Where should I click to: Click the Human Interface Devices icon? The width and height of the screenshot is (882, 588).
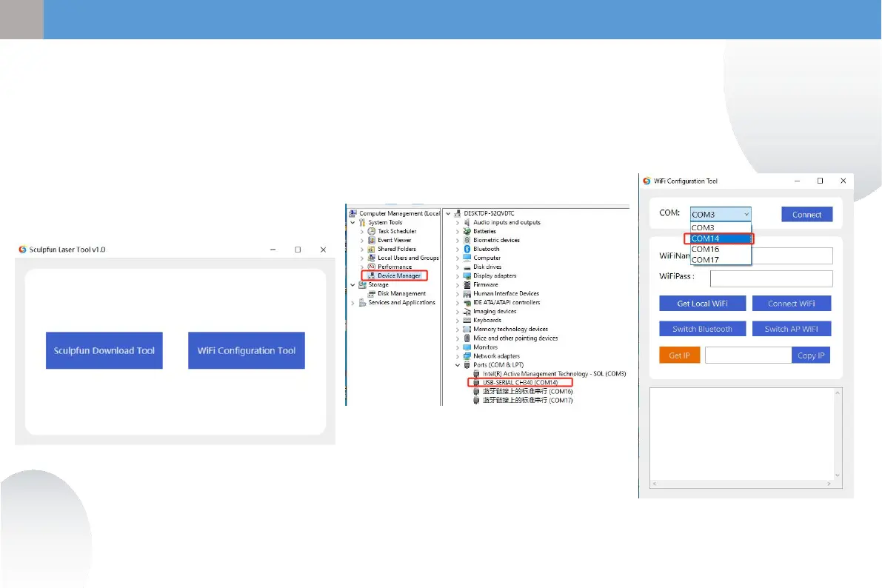(467, 294)
